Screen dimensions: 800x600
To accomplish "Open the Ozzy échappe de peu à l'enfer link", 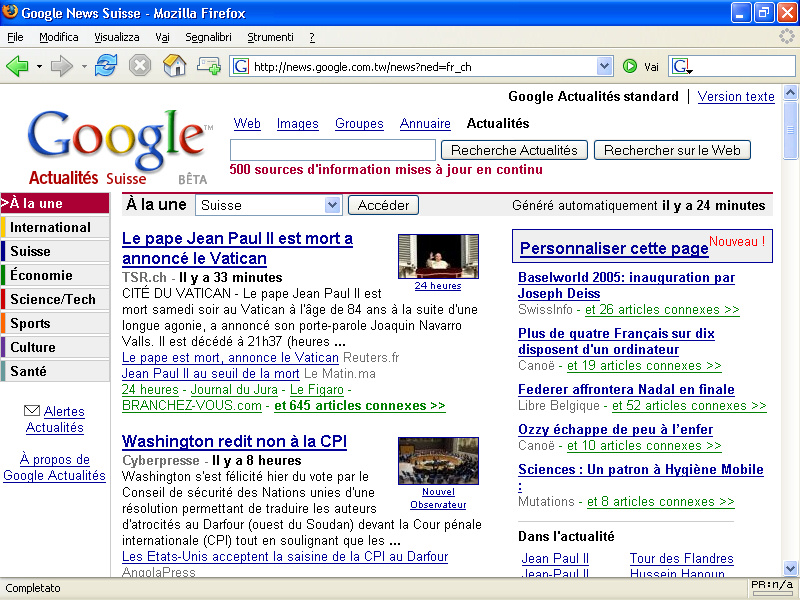I will pyautogui.click(x=615, y=430).
